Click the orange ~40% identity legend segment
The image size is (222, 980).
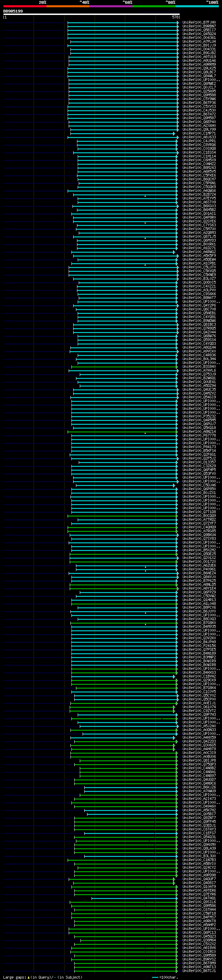(x=68, y=6)
